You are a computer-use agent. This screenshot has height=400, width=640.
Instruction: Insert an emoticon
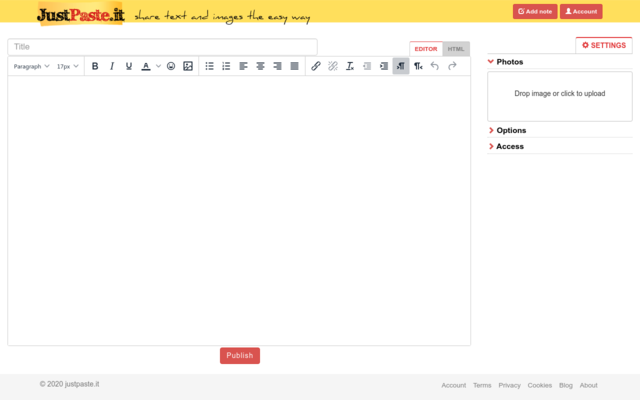point(171,66)
